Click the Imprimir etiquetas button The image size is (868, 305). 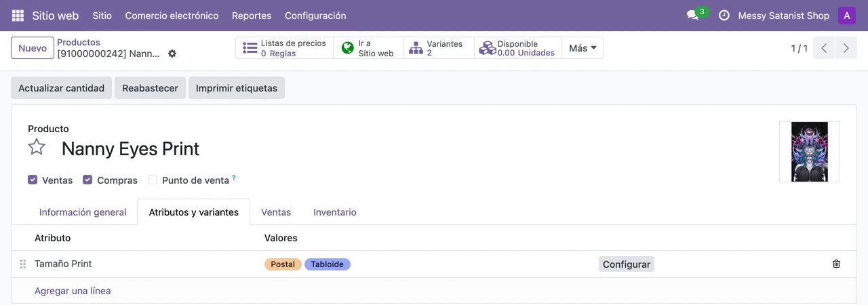237,88
